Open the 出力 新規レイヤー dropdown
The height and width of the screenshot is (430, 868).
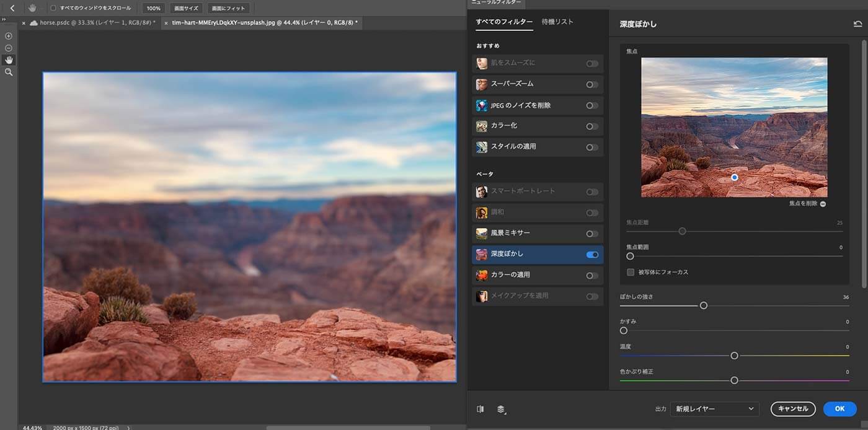point(715,409)
